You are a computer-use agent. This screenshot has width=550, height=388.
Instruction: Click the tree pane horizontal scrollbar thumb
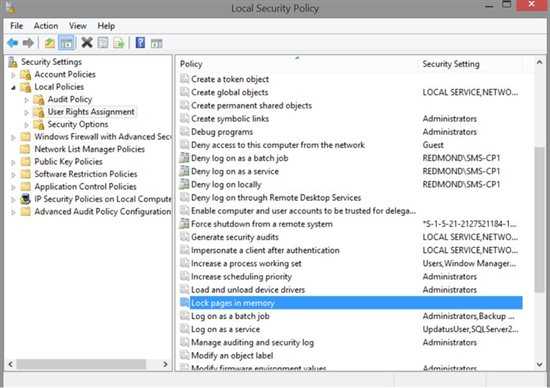[x=81, y=364]
